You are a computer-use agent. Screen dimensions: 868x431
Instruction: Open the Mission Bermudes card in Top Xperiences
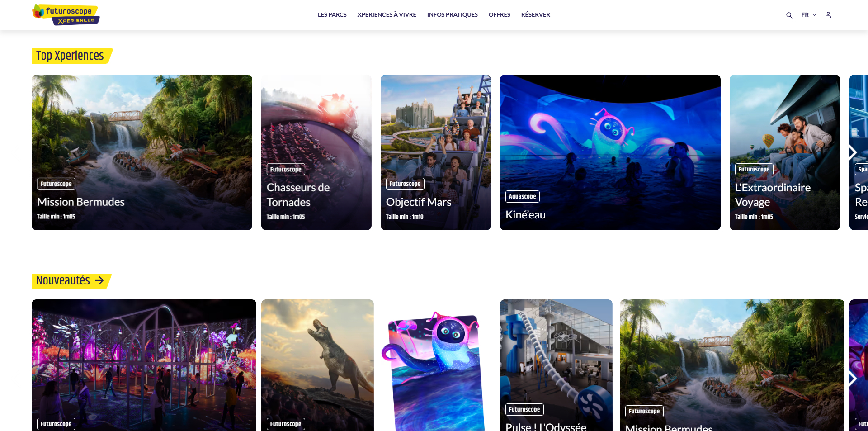[142, 152]
